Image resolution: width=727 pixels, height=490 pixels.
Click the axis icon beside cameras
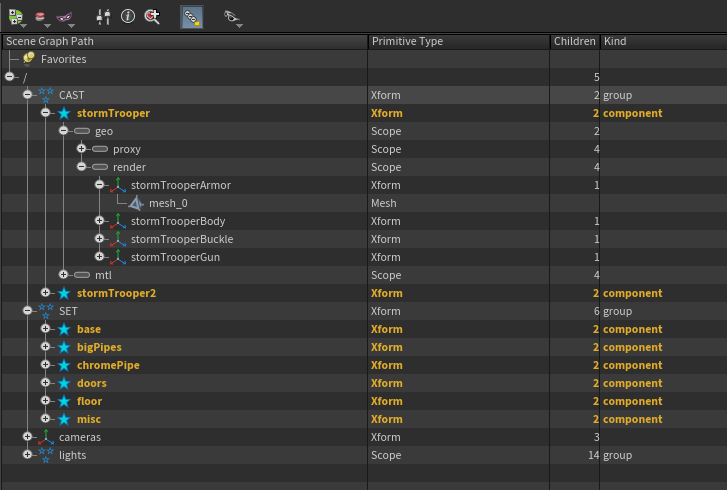[46, 437]
